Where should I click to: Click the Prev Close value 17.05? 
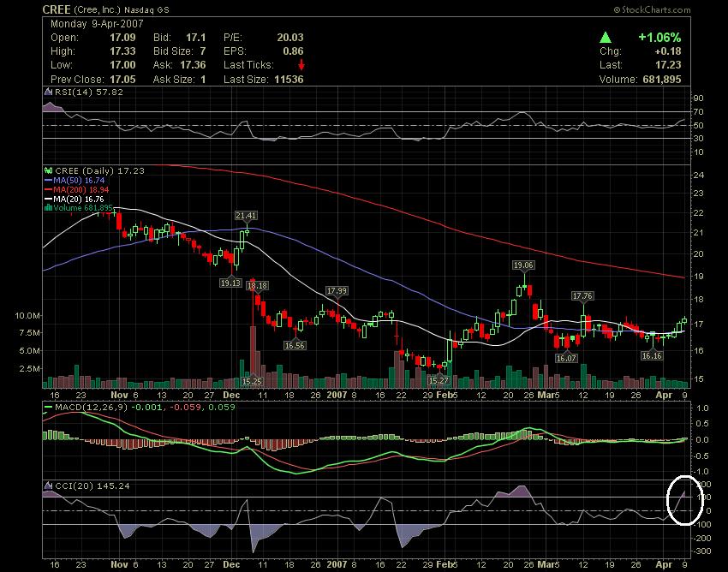point(122,80)
